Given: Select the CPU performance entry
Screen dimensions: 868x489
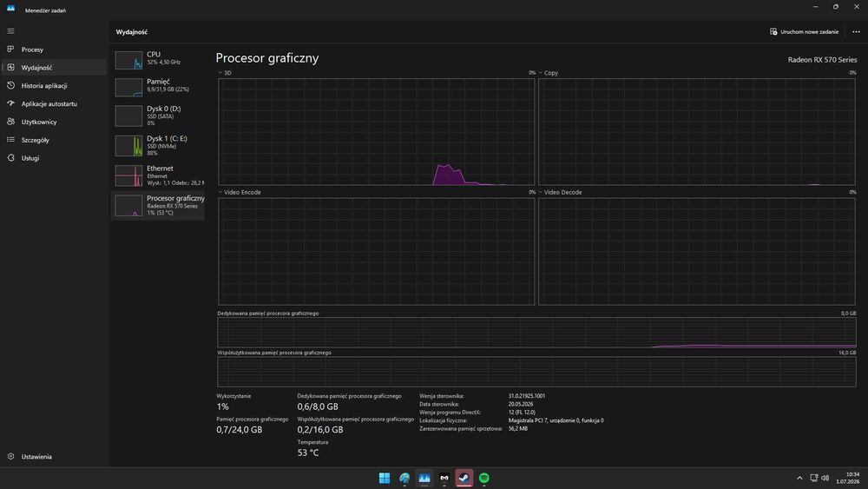Looking at the screenshot, I should coord(158,59).
